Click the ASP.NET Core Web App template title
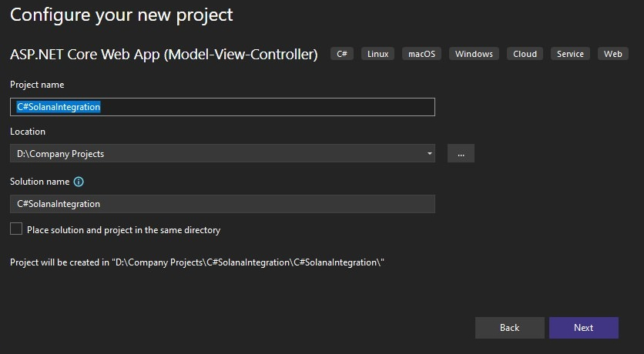 (x=164, y=55)
